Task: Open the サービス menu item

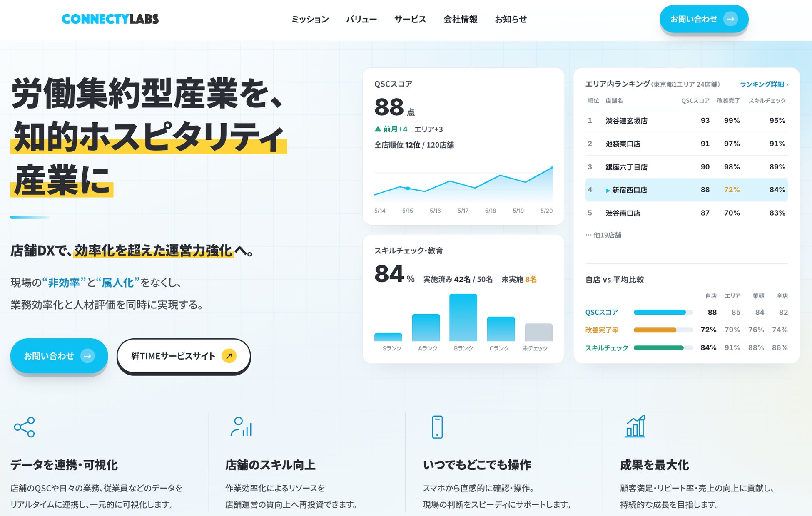Action: (x=410, y=19)
